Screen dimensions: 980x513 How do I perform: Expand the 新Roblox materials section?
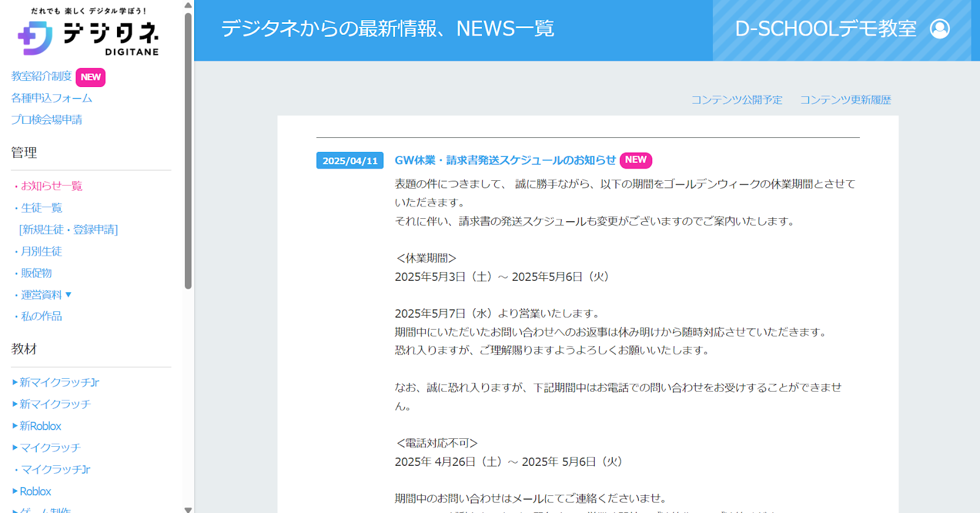click(x=15, y=426)
